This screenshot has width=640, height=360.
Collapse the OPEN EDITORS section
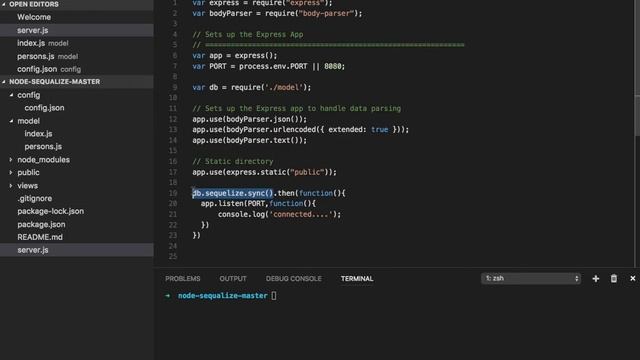(x=4, y=4)
